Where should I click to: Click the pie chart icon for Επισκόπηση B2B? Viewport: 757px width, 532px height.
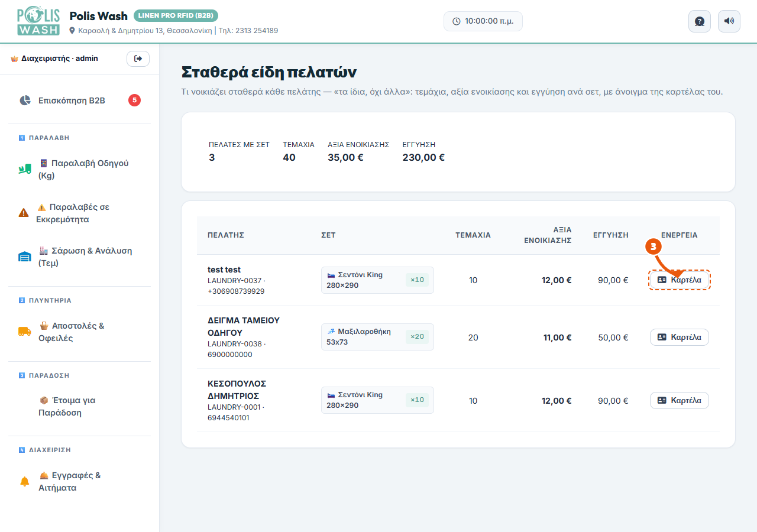tap(25, 100)
